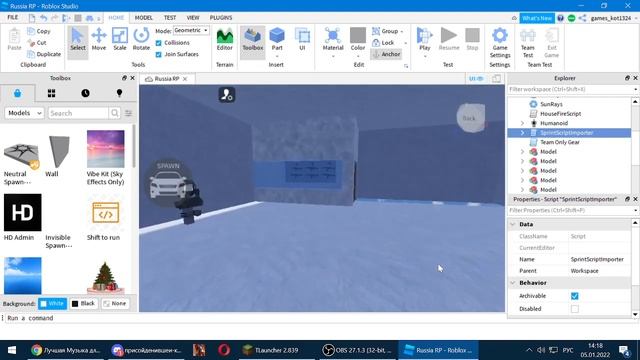Click the Toolbox search magnifier
The width and height of the screenshot is (640, 360).
(115, 113)
